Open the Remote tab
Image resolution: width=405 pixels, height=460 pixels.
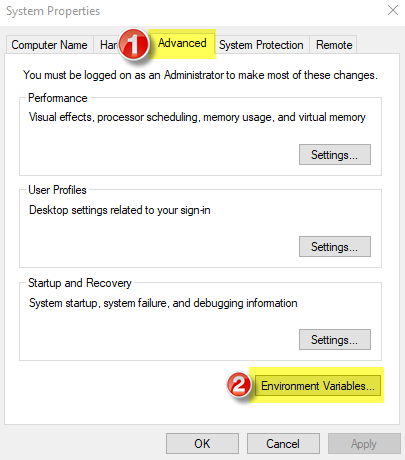pos(334,45)
